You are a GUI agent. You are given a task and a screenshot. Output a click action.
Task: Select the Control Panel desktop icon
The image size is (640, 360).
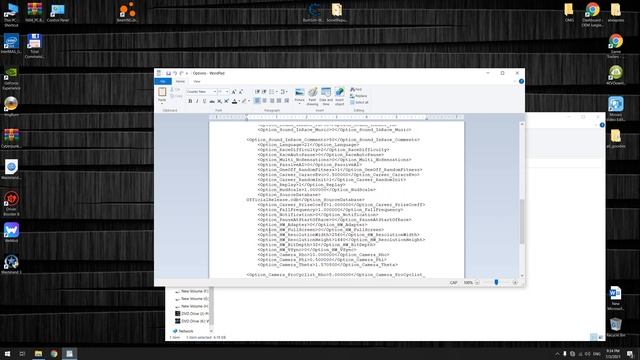click(x=58, y=13)
